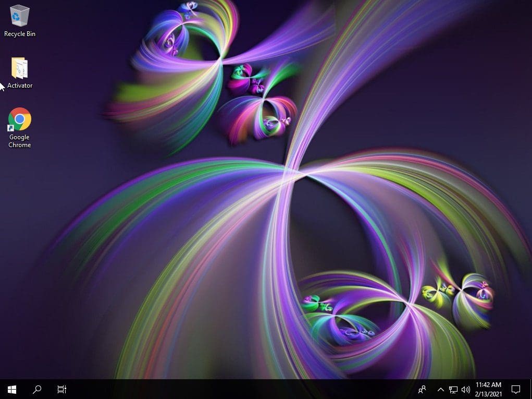Expand the hidden tray icons chevron
This screenshot has width=532, height=399.
[440, 390]
